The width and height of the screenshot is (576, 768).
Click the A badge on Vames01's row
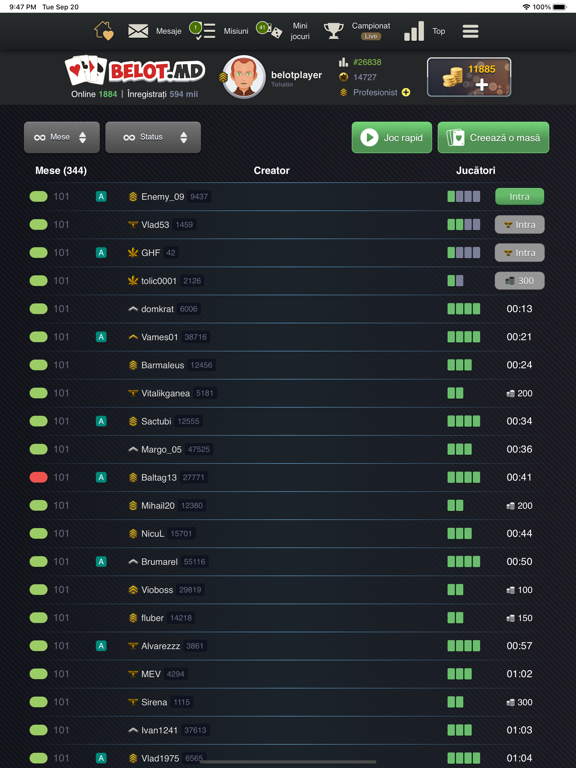point(101,337)
